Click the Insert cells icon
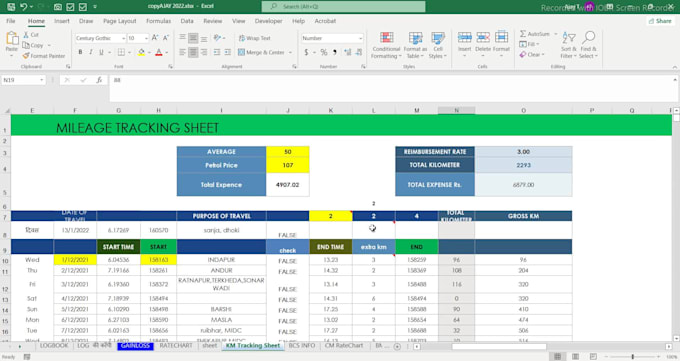The width and height of the screenshot is (680, 361). click(x=464, y=37)
